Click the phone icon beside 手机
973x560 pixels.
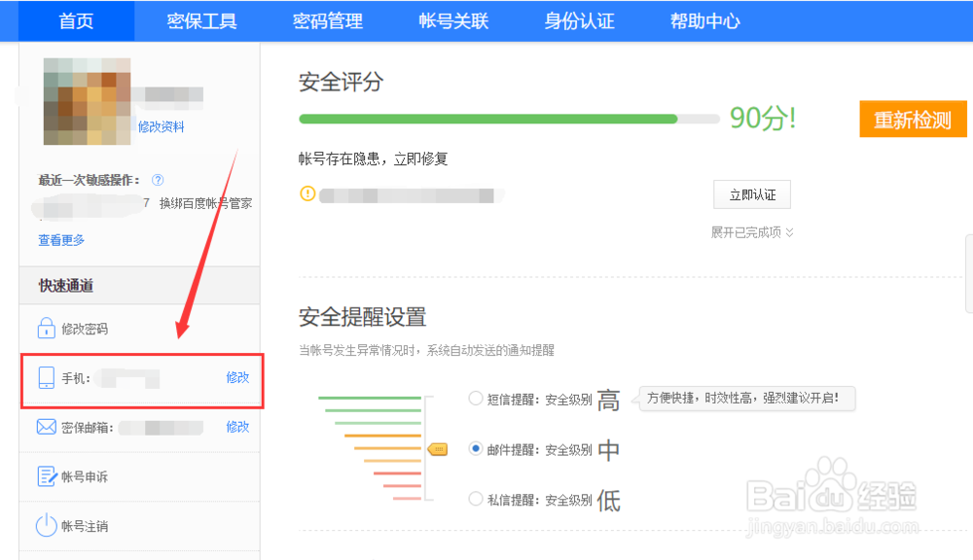46,378
